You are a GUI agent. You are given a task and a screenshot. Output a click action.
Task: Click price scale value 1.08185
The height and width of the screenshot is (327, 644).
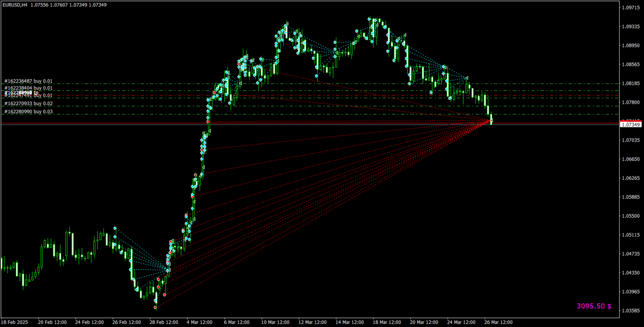tap(631, 83)
